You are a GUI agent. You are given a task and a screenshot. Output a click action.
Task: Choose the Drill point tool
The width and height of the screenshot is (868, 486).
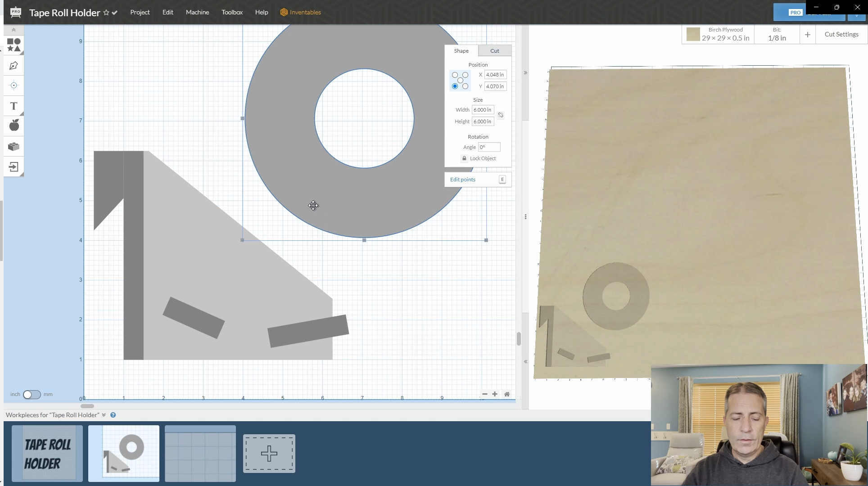pyautogui.click(x=14, y=85)
